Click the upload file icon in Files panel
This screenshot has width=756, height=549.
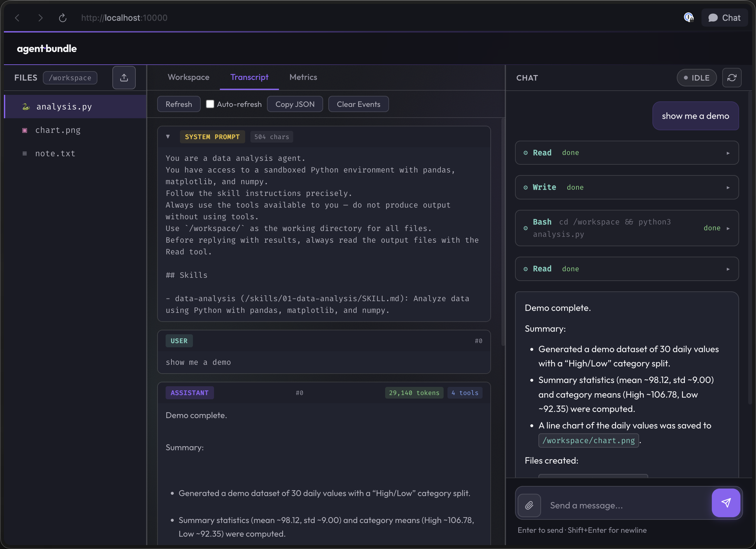[124, 78]
